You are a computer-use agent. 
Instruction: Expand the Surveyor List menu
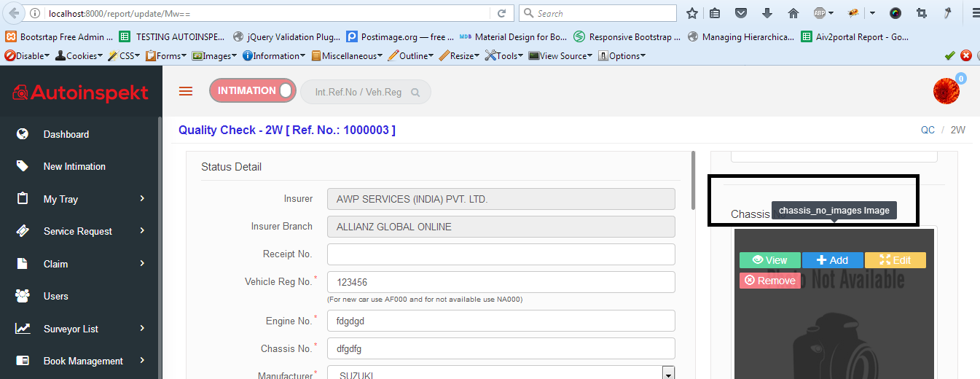pos(142,329)
